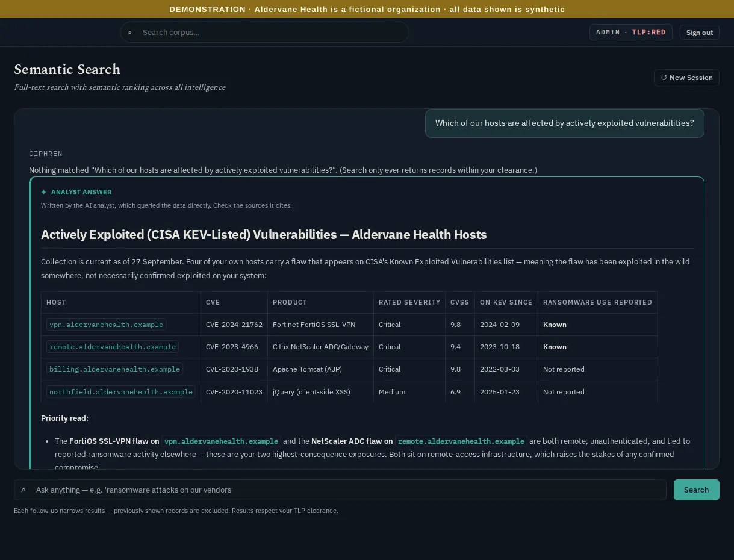734x560 pixels.
Task: Click the Not reported cell for CVE-2020-1938
Action: [597, 369]
